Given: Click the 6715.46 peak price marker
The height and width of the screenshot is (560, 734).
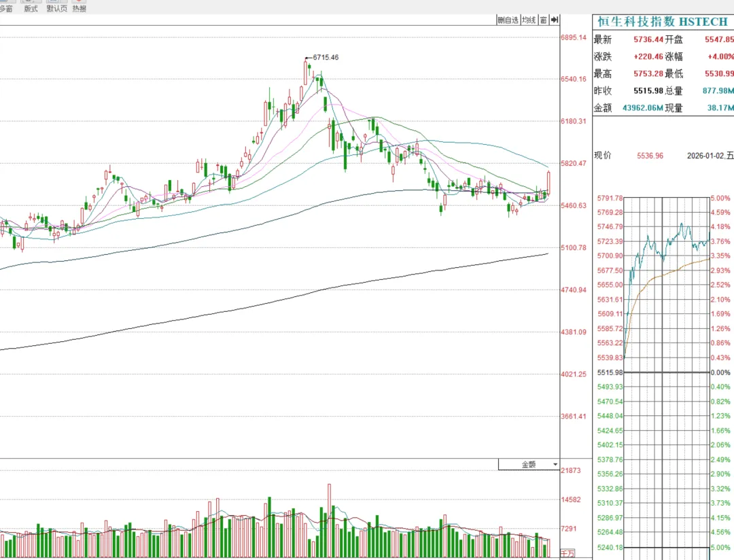Looking at the screenshot, I should tap(326, 58).
